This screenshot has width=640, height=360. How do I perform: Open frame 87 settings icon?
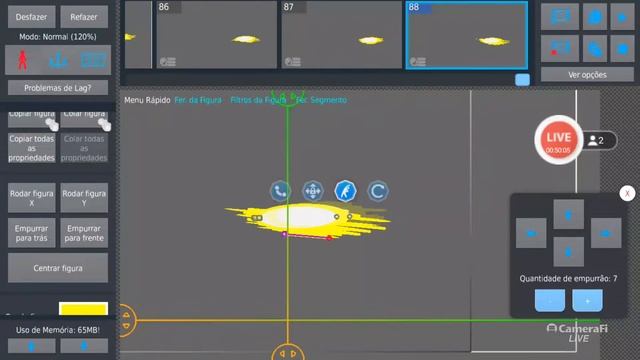pyautogui.click(x=293, y=62)
